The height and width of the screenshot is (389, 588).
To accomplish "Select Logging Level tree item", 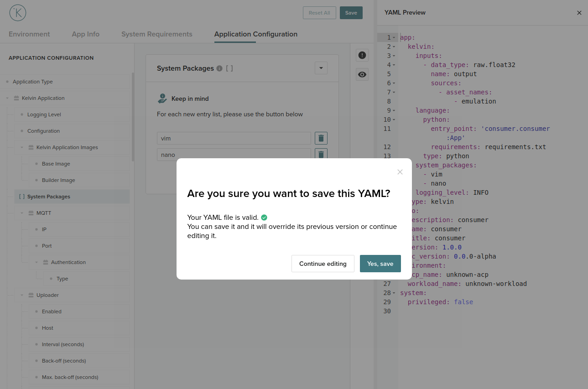I will click(44, 114).
